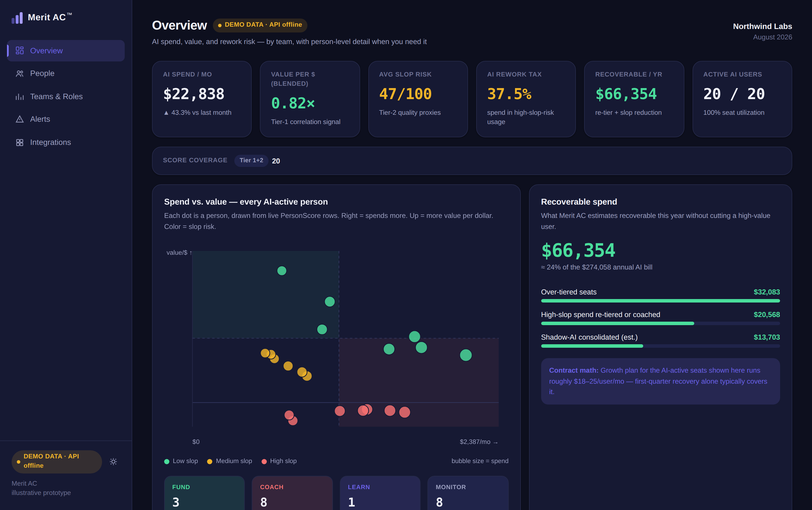
Task: Click the $13,703 shadow-AI value
Action: coord(766,337)
